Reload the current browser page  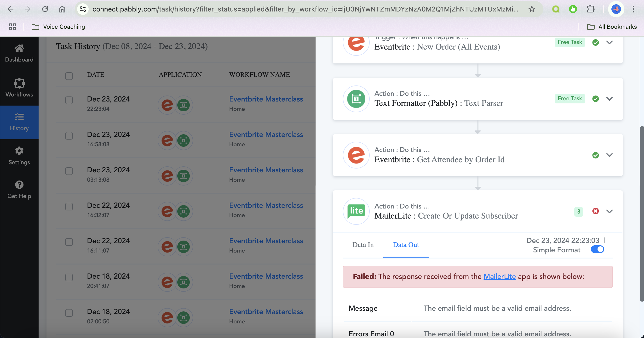pos(45,9)
